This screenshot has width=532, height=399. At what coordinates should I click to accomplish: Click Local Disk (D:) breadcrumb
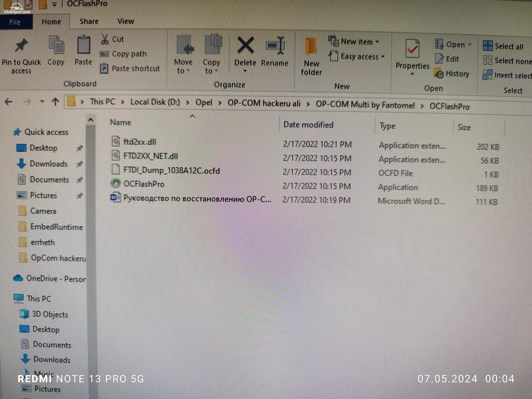(x=155, y=102)
